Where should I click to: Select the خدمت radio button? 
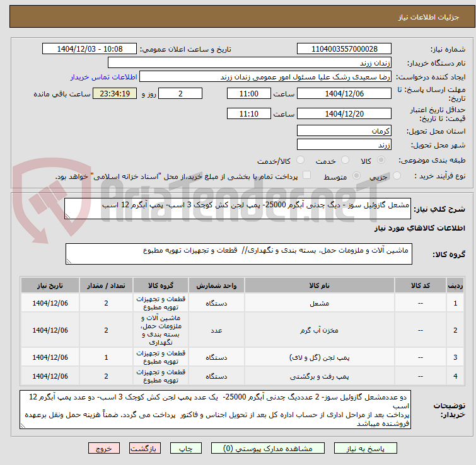[345, 160]
